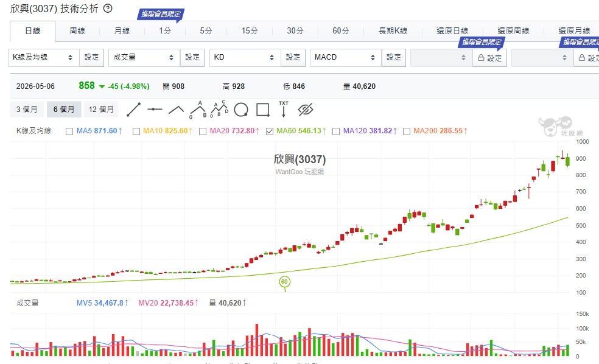The width and height of the screenshot is (599, 364).
Task: Select the trend line drawing tool
Action: pyautogui.click(x=134, y=110)
